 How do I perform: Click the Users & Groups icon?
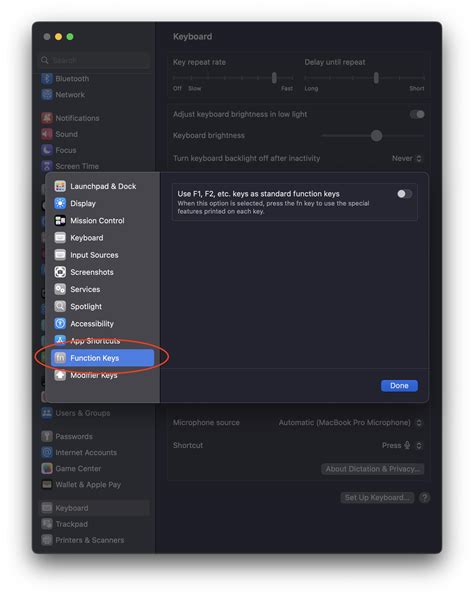coord(47,413)
